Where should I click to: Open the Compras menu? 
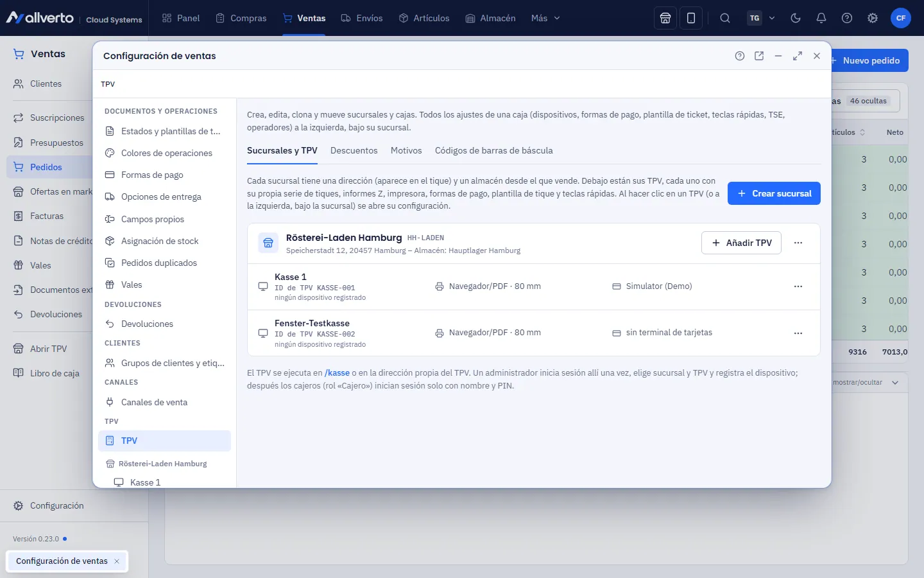[x=241, y=18]
